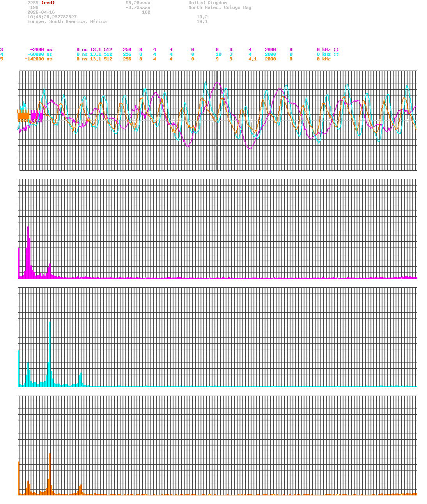Select the orange channel 5 identifier

[x=2, y=59]
